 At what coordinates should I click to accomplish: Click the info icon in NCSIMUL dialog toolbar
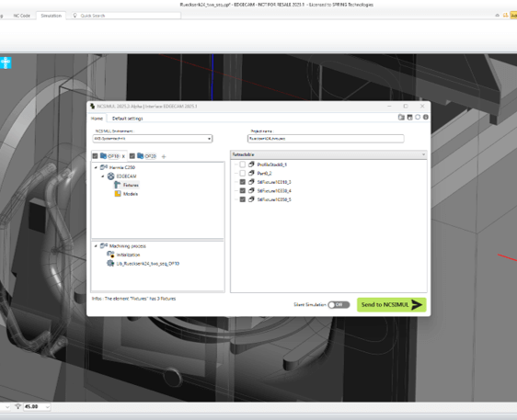point(426,118)
